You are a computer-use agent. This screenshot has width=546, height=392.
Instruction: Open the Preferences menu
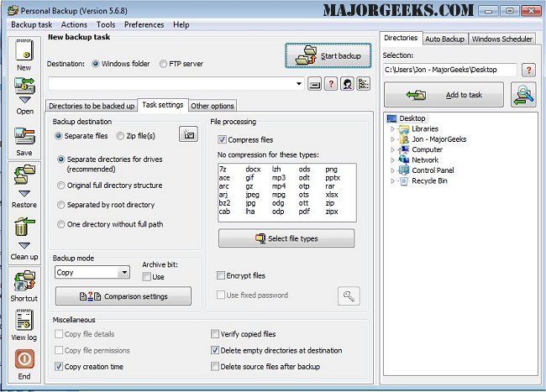144,24
